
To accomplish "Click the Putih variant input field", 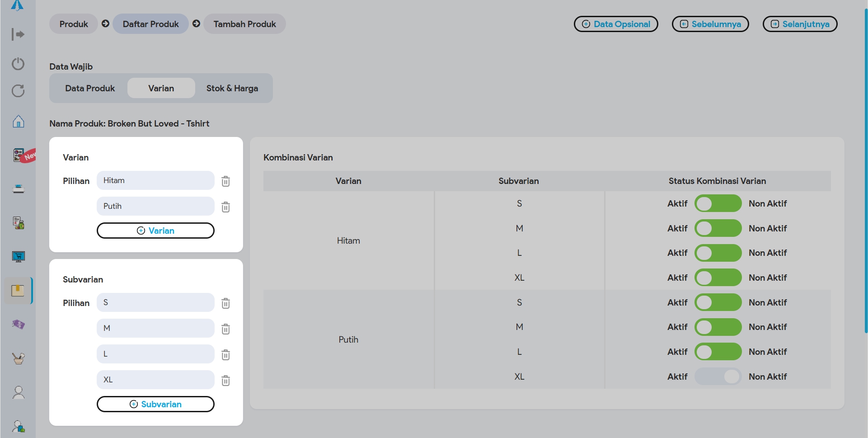I will pyautogui.click(x=155, y=206).
